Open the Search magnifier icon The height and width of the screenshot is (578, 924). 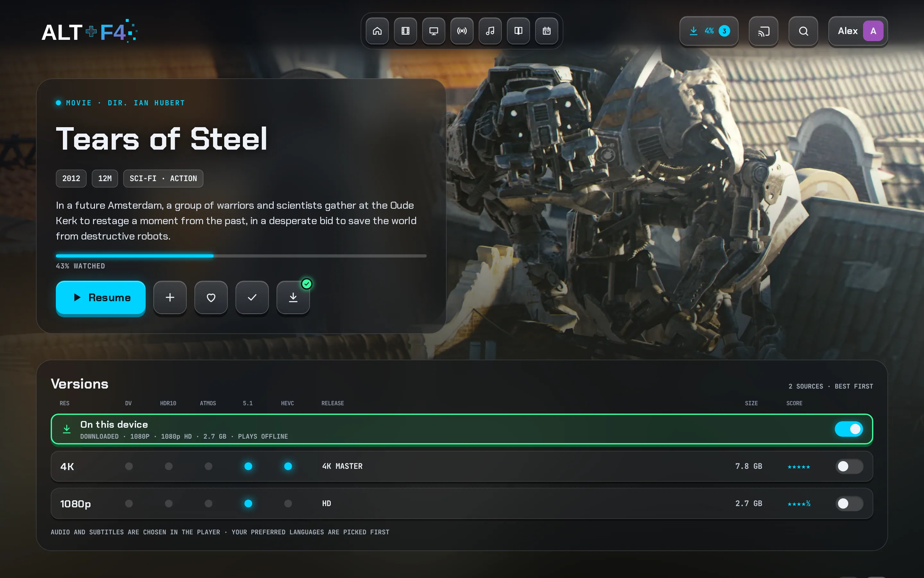click(803, 31)
